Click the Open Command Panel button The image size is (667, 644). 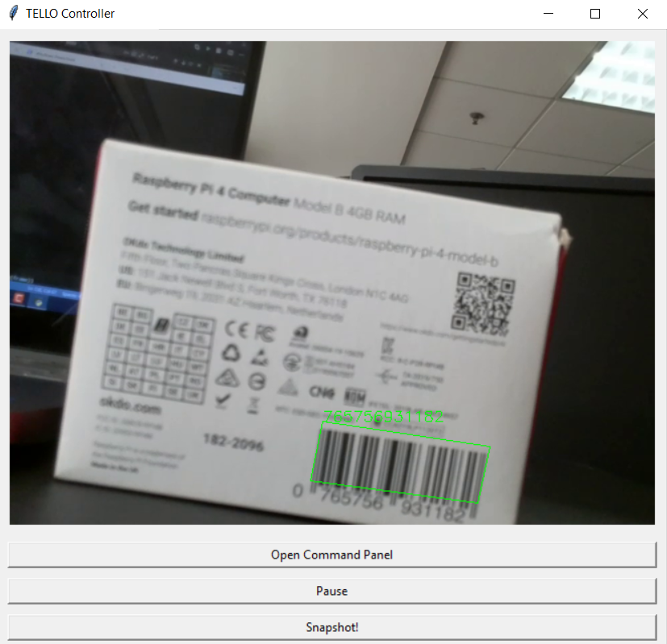(x=331, y=555)
